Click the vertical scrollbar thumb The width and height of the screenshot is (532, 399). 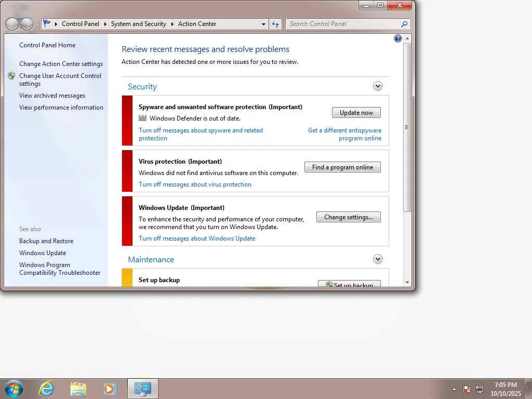pyautogui.click(x=407, y=128)
